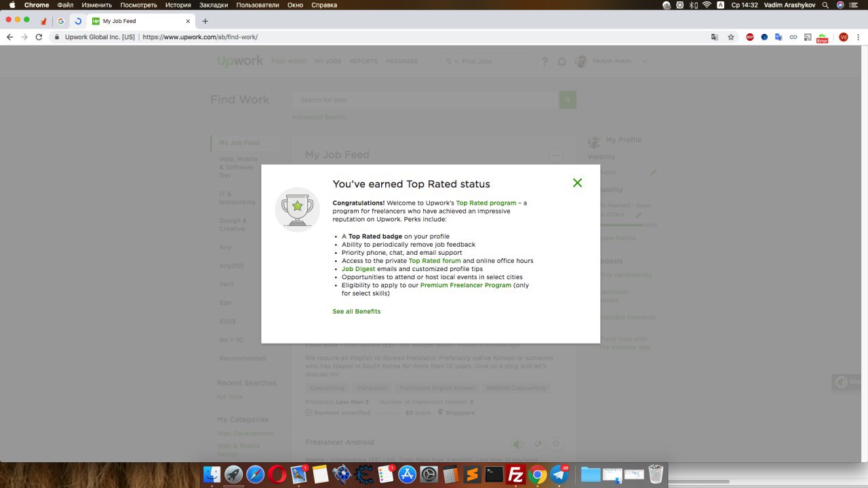
Task: Select the IT & Networking category
Action: coord(237,198)
